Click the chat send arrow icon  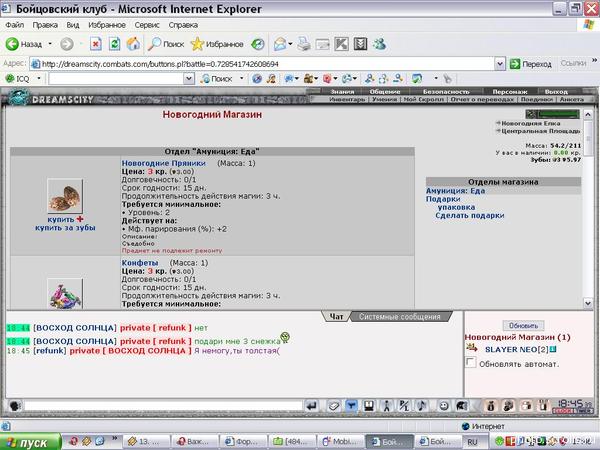point(312,406)
